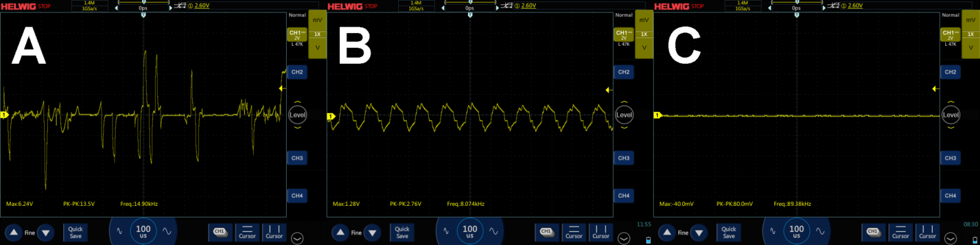Toggle CH3 channel in panel B
The width and height of the screenshot is (980, 245).
point(624,158)
